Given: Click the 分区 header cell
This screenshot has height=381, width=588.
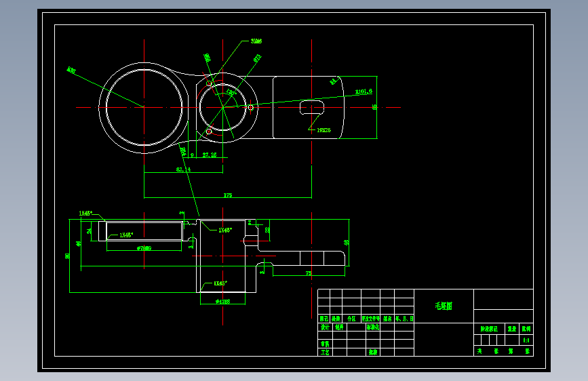Looking at the screenshot, I should click(351, 319).
